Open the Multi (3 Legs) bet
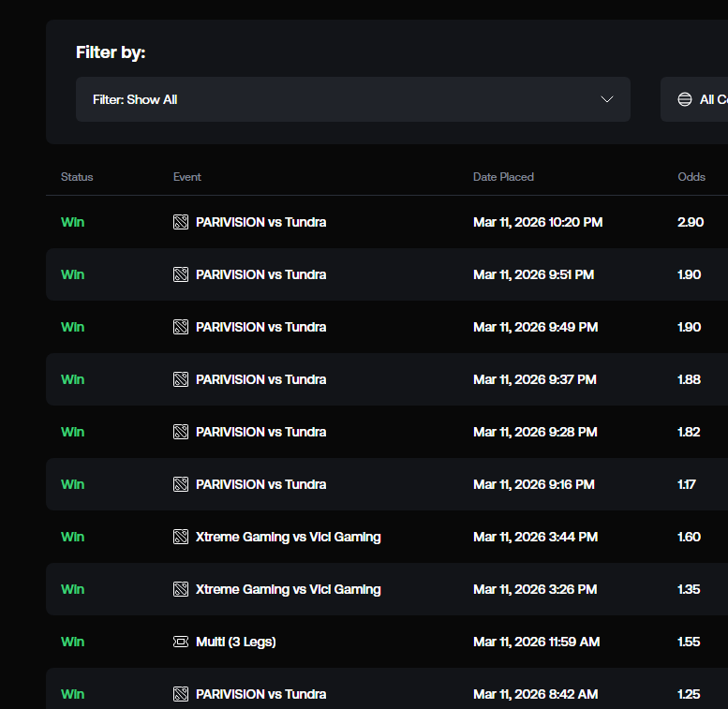 [x=236, y=642]
